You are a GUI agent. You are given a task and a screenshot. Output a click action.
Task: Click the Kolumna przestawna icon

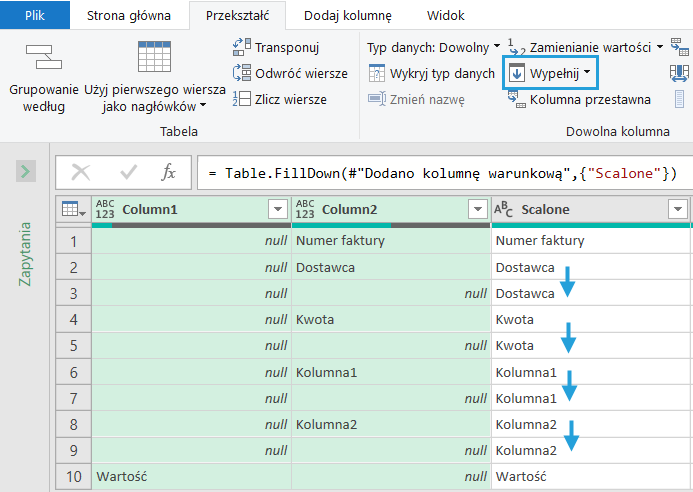click(516, 99)
